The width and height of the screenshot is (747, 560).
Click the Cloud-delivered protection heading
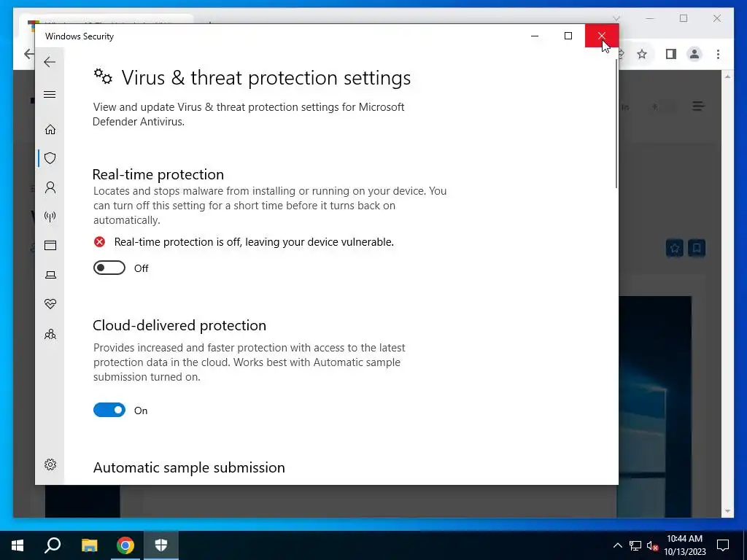pos(179,325)
